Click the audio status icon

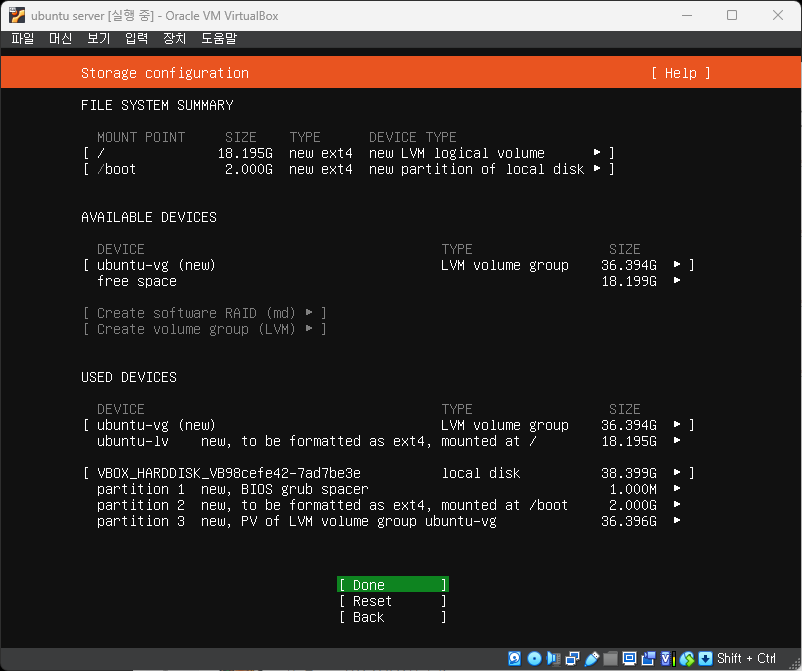(x=553, y=658)
